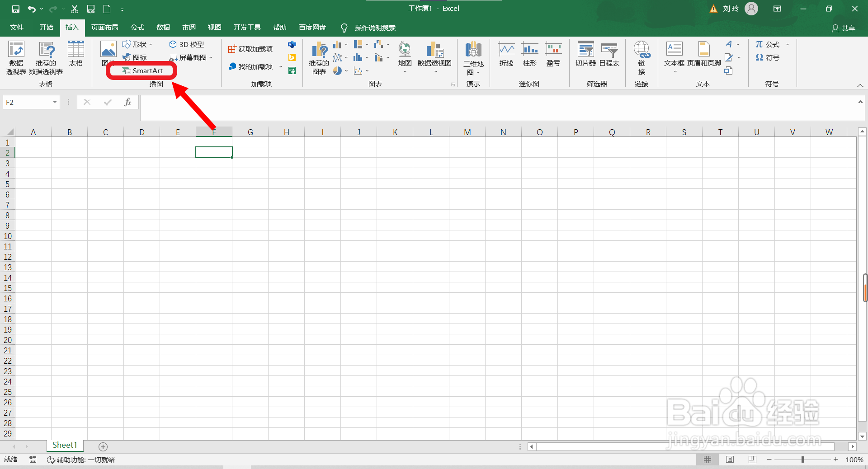Toggle macro recording in status bar

(x=33, y=460)
